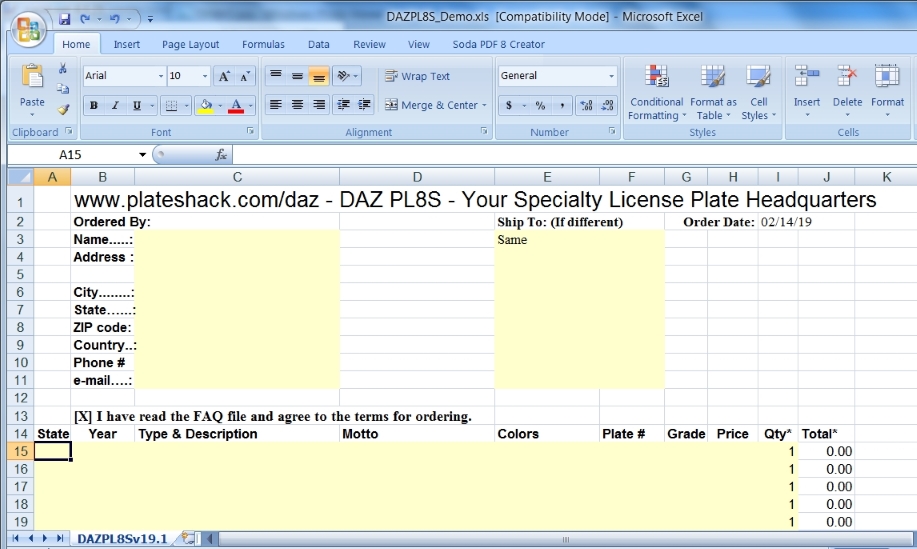Open Format cells menu
This screenshot has width=917, height=549.
887,91
